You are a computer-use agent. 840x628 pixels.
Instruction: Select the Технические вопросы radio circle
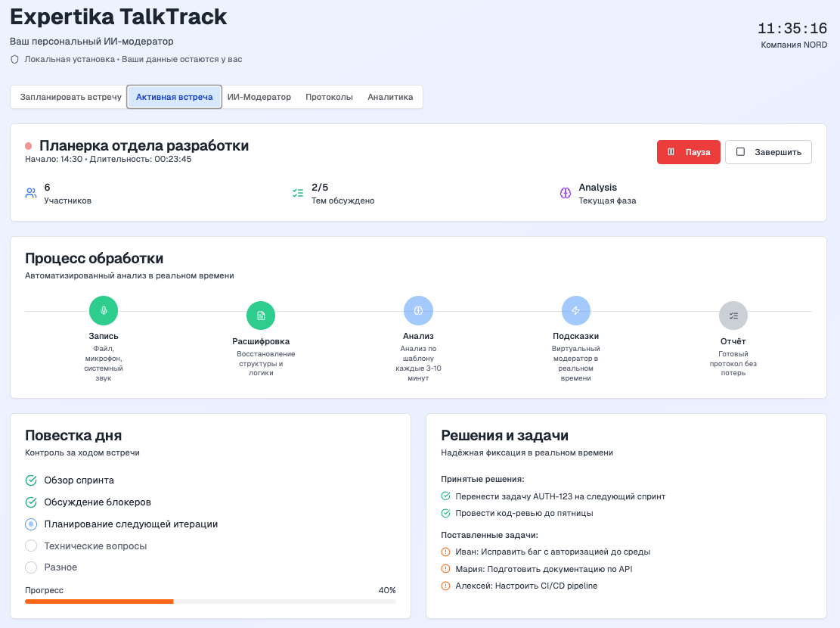click(31, 546)
